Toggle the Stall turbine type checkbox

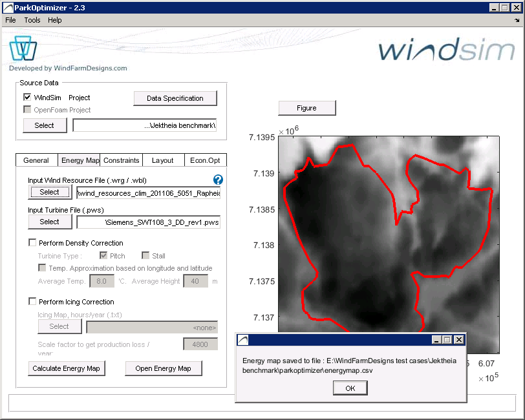click(x=145, y=256)
